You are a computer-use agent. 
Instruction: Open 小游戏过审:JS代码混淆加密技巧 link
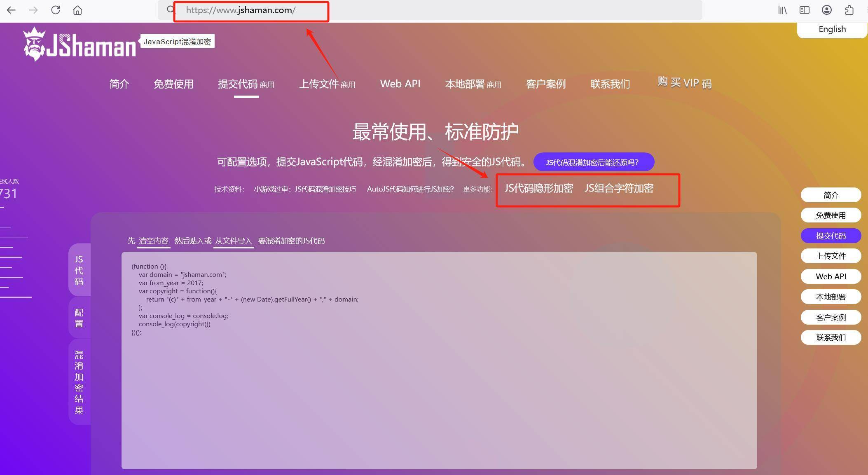[x=305, y=189]
